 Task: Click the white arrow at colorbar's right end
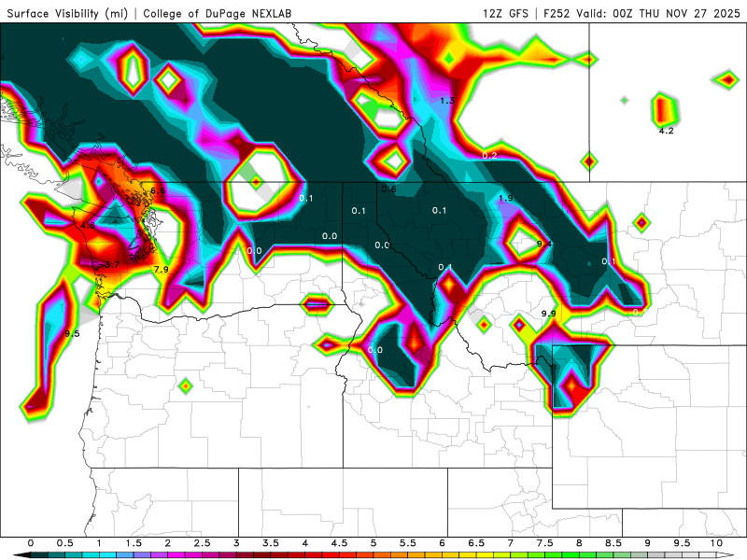(x=726, y=555)
